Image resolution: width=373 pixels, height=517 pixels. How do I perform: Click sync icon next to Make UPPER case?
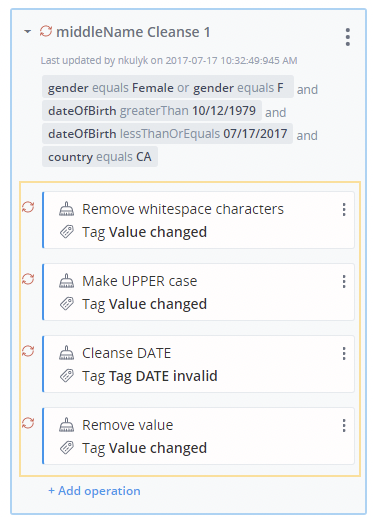coord(28,279)
